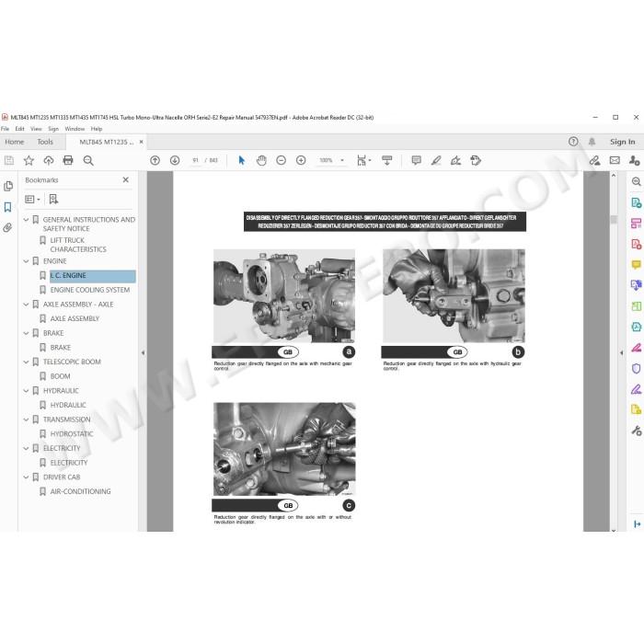
Task: Jump to ENGINE COOLING SYSTEM bookmark
Action: [x=90, y=290]
